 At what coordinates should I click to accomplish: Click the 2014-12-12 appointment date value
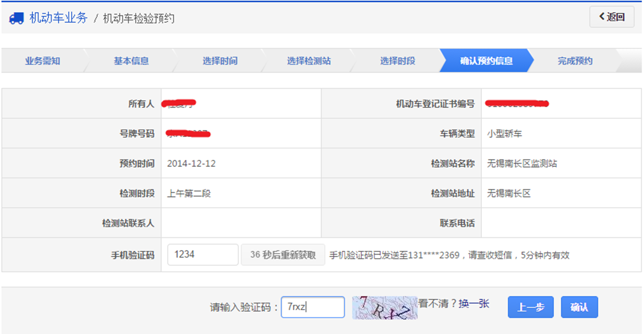[191, 164]
